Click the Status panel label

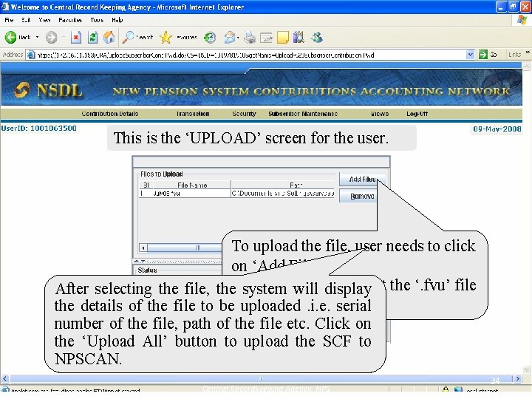(x=147, y=270)
